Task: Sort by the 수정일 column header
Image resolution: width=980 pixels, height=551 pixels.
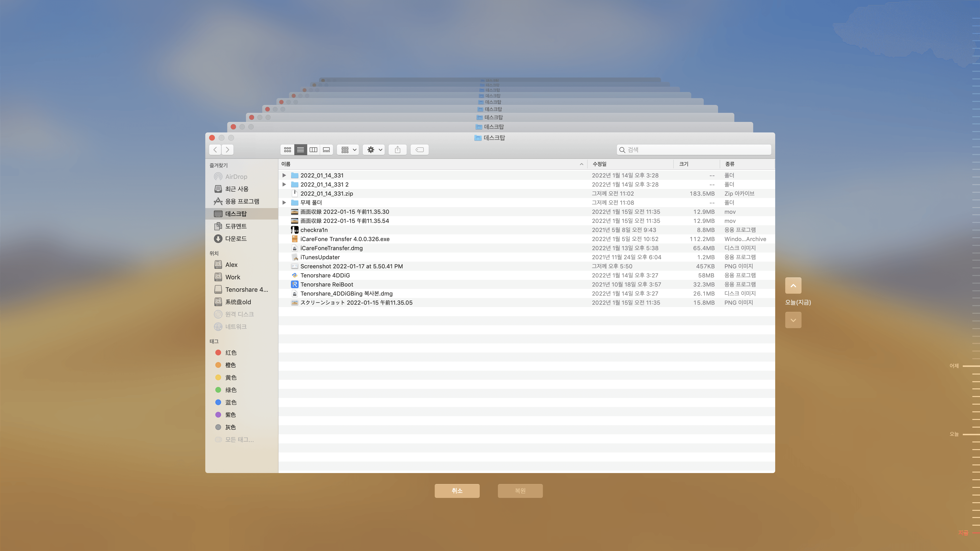Action: click(600, 164)
